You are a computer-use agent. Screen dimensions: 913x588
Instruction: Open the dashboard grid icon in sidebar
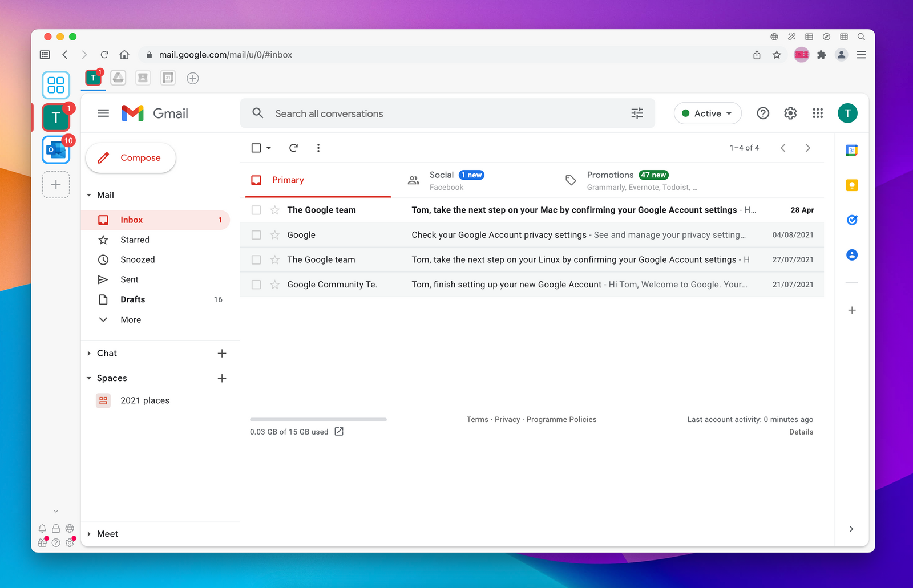point(56,85)
